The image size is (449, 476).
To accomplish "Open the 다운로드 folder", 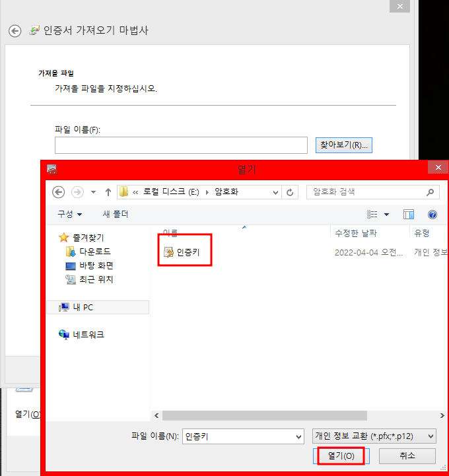I will click(x=88, y=252).
